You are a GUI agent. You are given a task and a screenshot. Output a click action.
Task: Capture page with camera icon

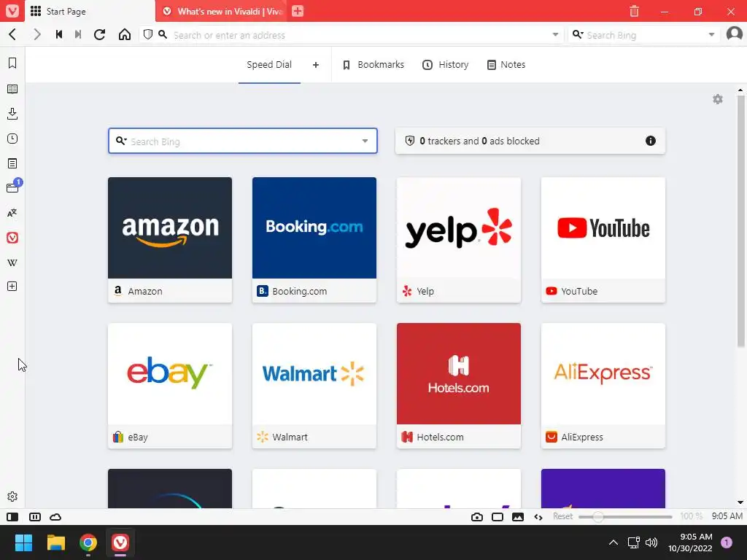[x=477, y=517]
